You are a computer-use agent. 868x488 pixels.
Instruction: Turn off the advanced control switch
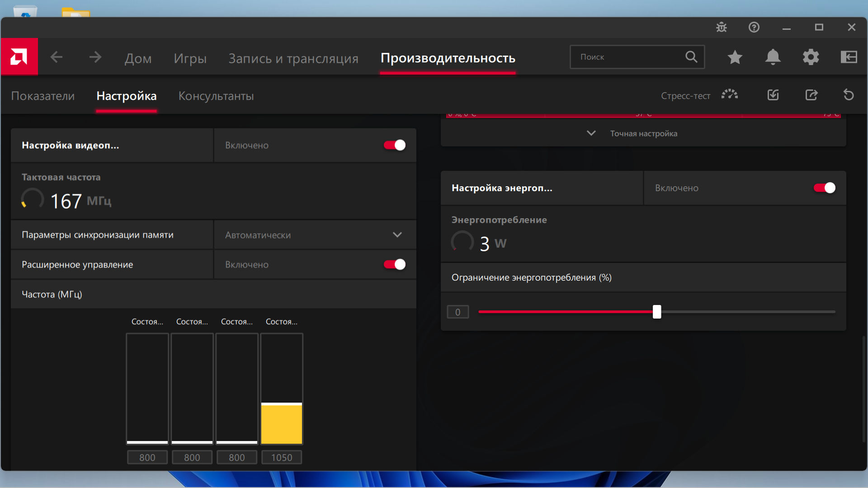pos(394,264)
